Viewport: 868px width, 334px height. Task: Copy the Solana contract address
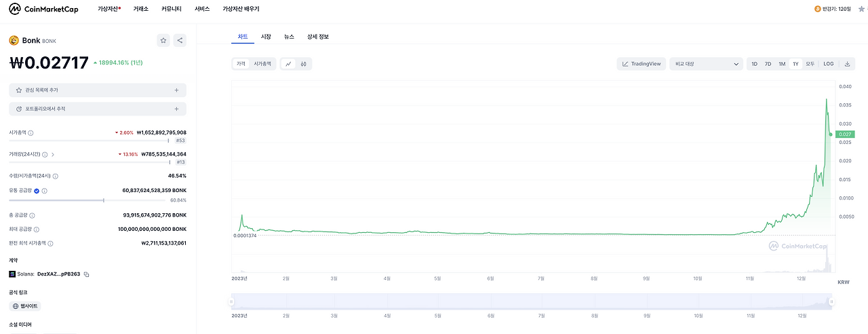[x=86, y=274]
